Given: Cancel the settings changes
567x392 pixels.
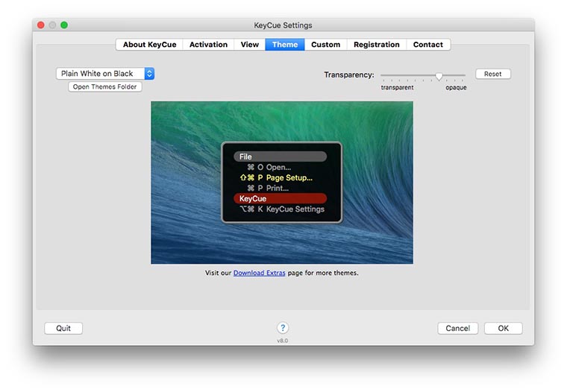Looking at the screenshot, I should point(457,329).
